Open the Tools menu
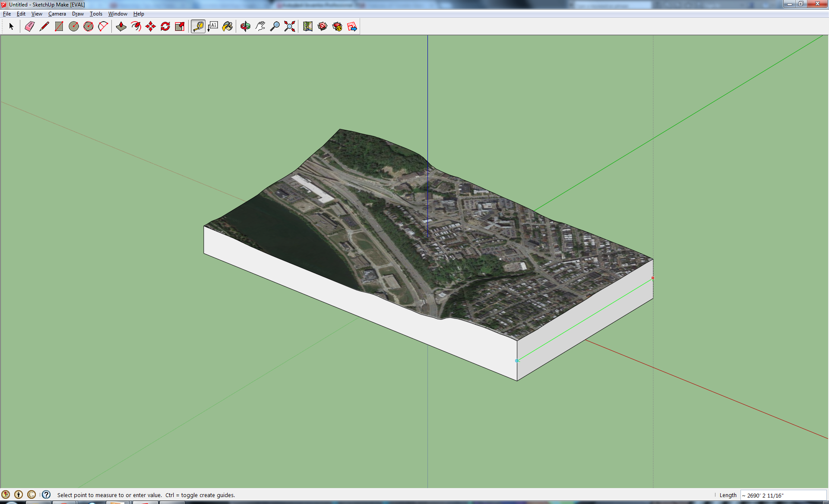The width and height of the screenshot is (829, 504). (x=96, y=14)
